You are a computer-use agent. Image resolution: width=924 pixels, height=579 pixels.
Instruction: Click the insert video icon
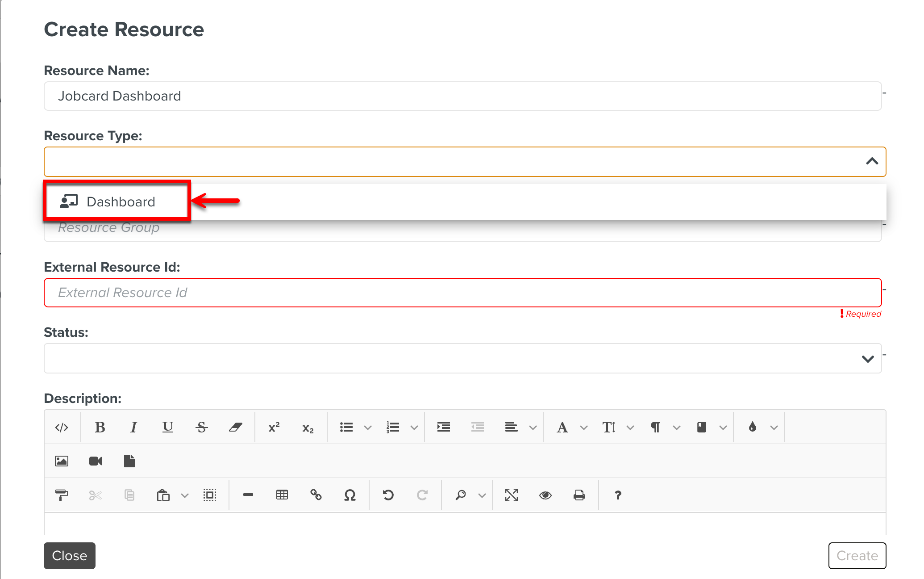96,461
